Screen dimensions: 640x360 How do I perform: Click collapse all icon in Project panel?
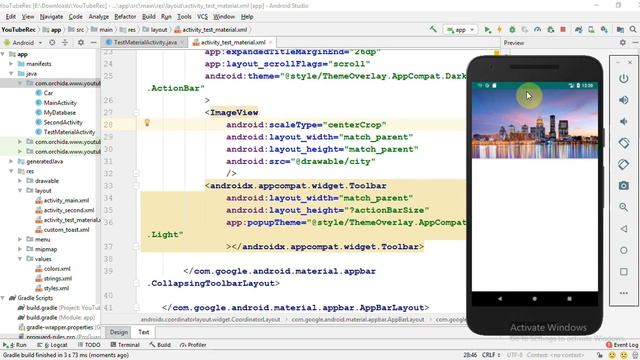tap(65, 42)
